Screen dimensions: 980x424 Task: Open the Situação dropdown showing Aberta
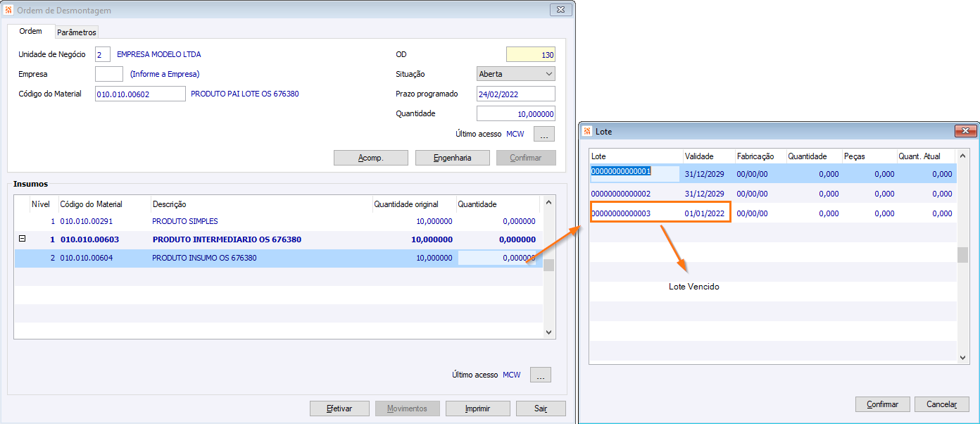pos(516,74)
